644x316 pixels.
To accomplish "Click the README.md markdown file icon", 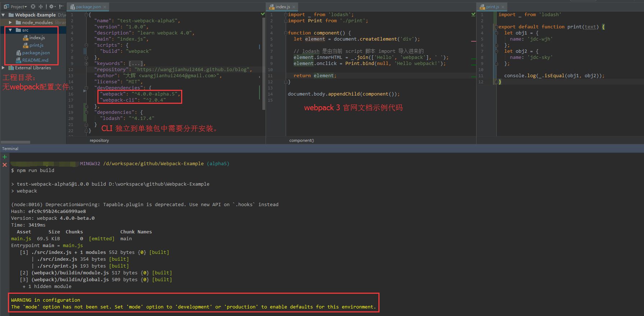I will click(x=18, y=60).
